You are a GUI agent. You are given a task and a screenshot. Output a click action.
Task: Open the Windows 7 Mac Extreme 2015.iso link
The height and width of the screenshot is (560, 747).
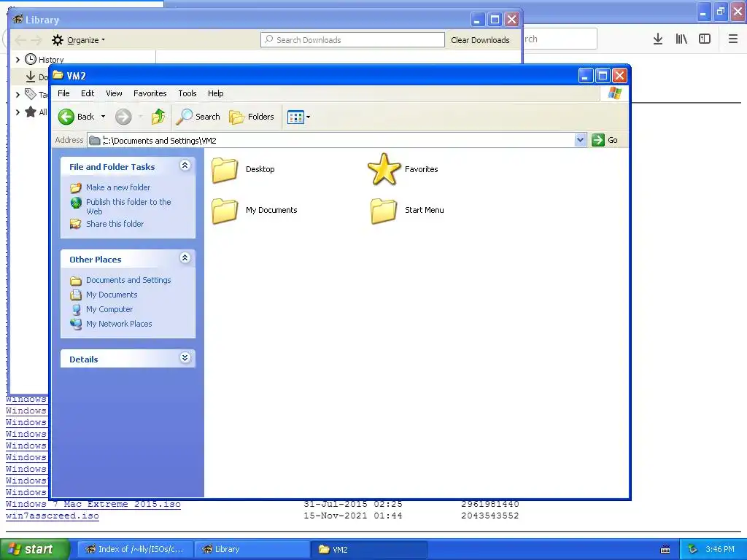[x=93, y=505]
